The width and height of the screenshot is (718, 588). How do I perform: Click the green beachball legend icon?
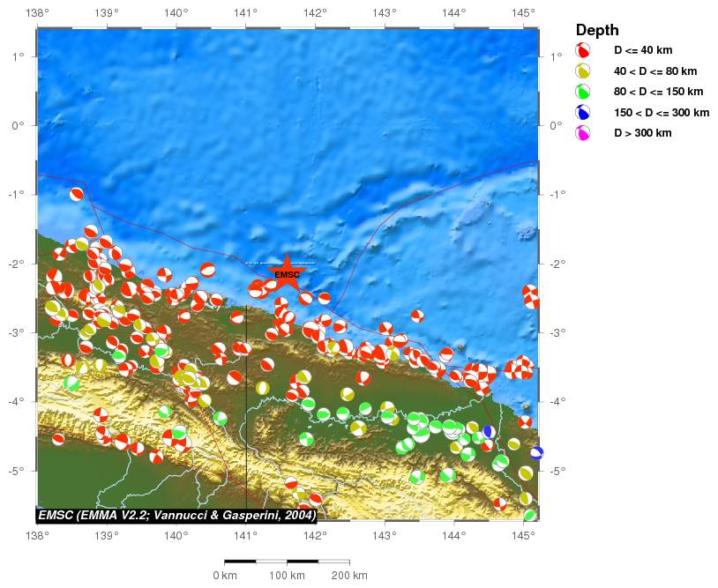click(x=583, y=92)
